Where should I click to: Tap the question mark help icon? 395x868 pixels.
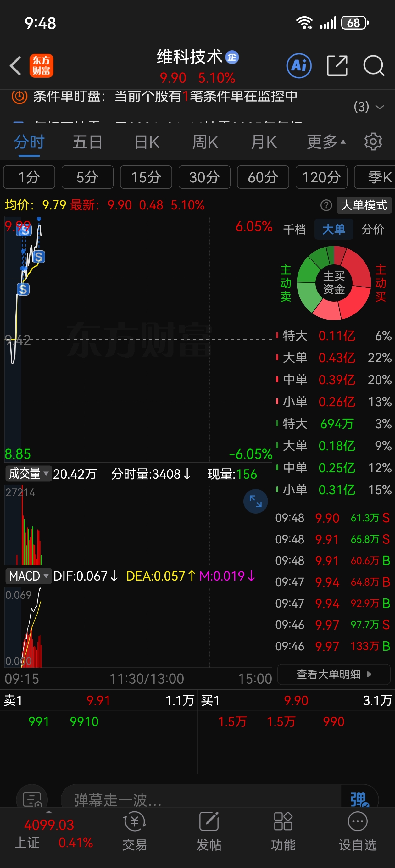(326, 205)
